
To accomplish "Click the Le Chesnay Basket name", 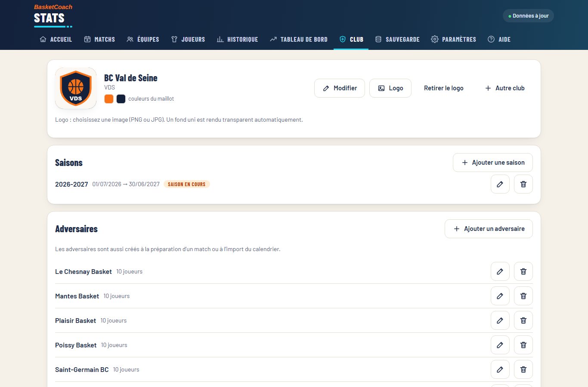I will pyautogui.click(x=84, y=272).
